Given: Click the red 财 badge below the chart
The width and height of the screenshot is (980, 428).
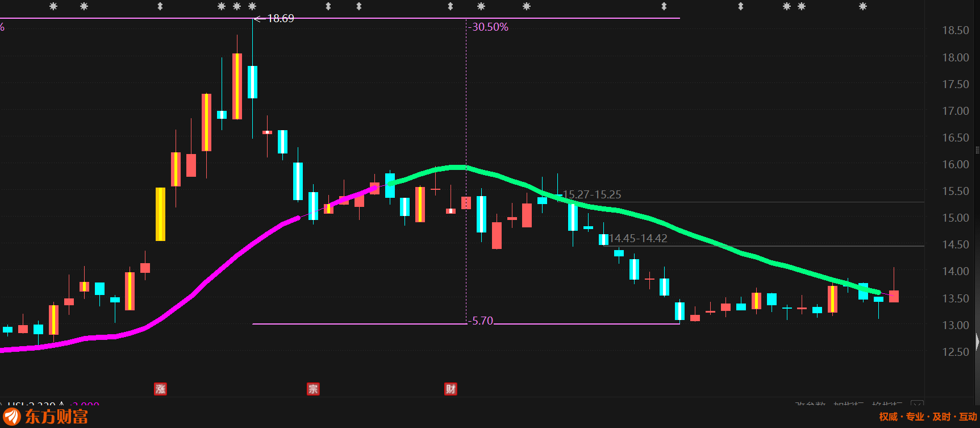Looking at the screenshot, I should [x=451, y=389].
